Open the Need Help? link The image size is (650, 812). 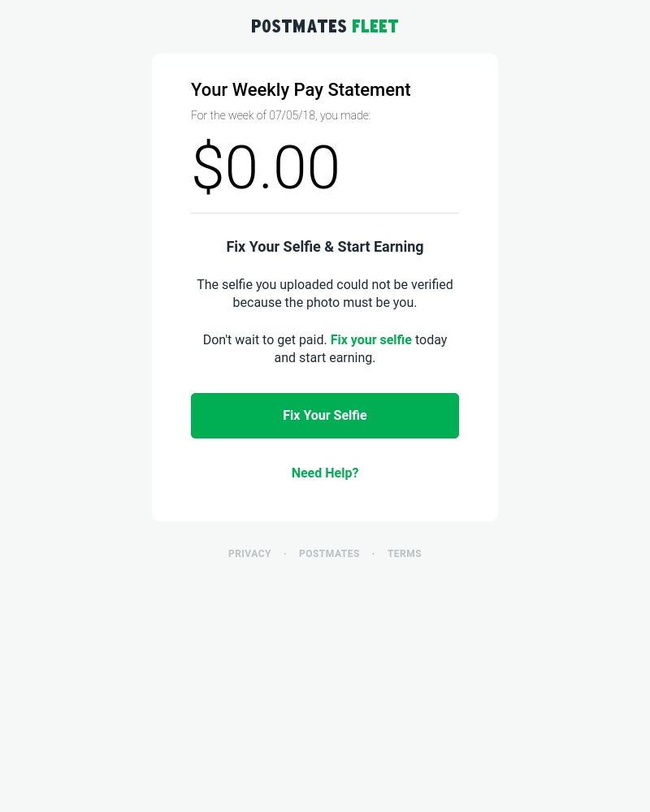pyautogui.click(x=325, y=473)
